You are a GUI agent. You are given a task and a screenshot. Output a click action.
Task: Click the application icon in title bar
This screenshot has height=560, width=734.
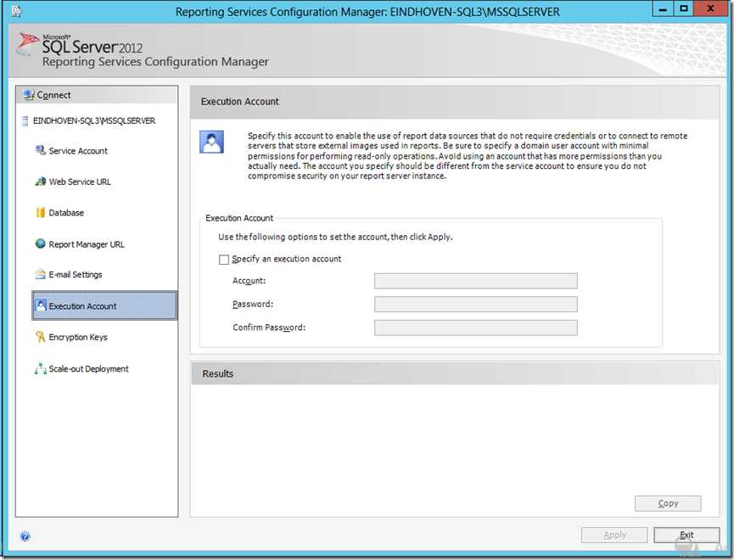pyautogui.click(x=16, y=11)
